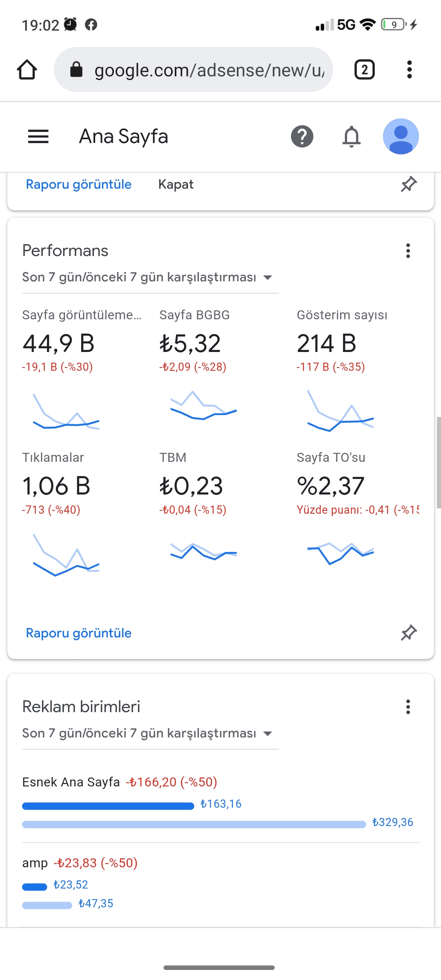Open Raporu görüntüle link in Performans
441x980 pixels.
[x=79, y=633]
